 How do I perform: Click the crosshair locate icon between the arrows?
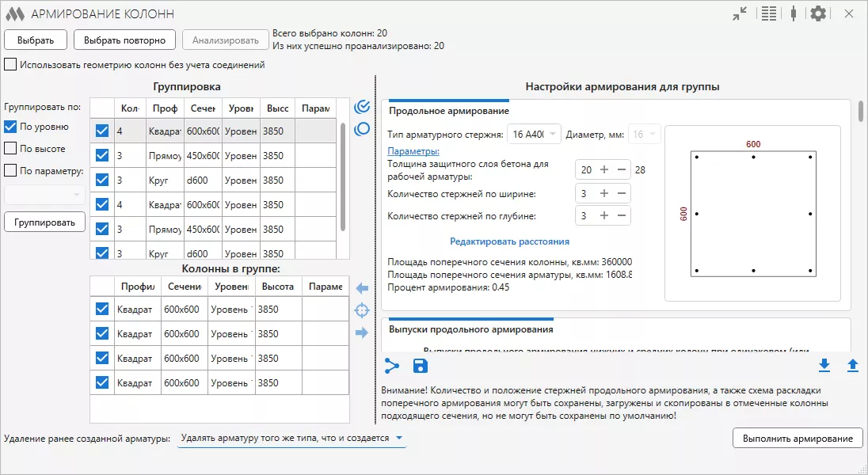tap(361, 310)
